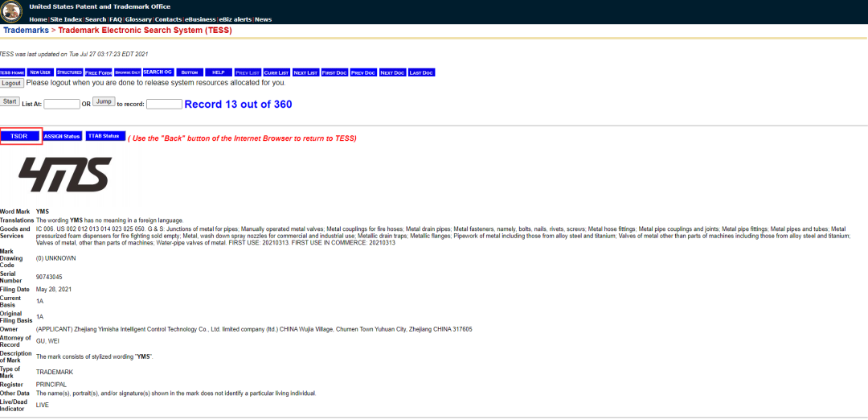Open Glossary in top navigation
The height and width of the screenshot is (420, 868).
[138, 19]
